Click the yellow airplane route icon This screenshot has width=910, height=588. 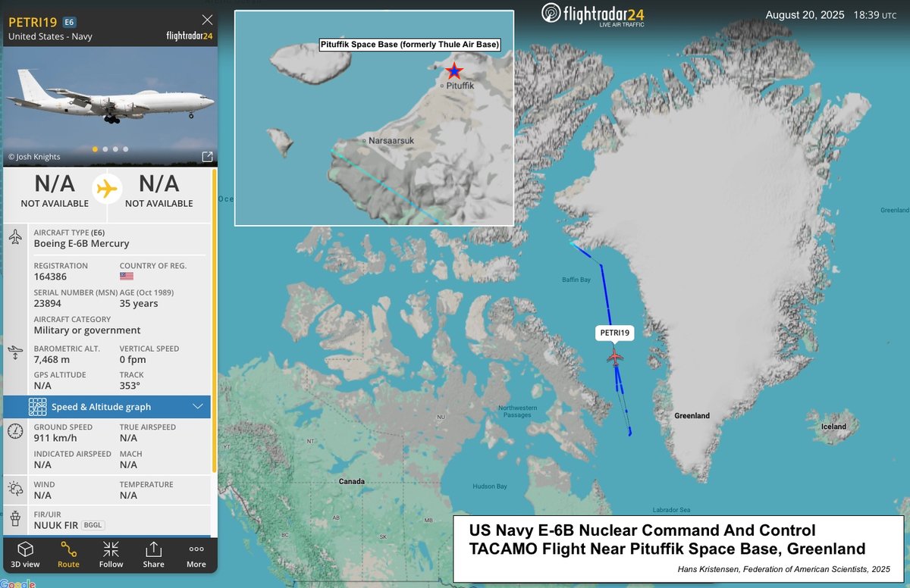(x=108, y=188)
